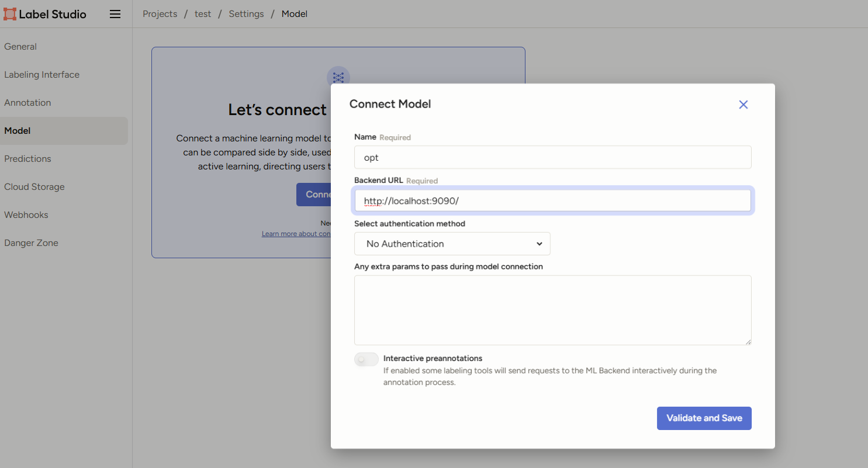Click the extra params text area
The image size is (868, 468).
[552, 310]
